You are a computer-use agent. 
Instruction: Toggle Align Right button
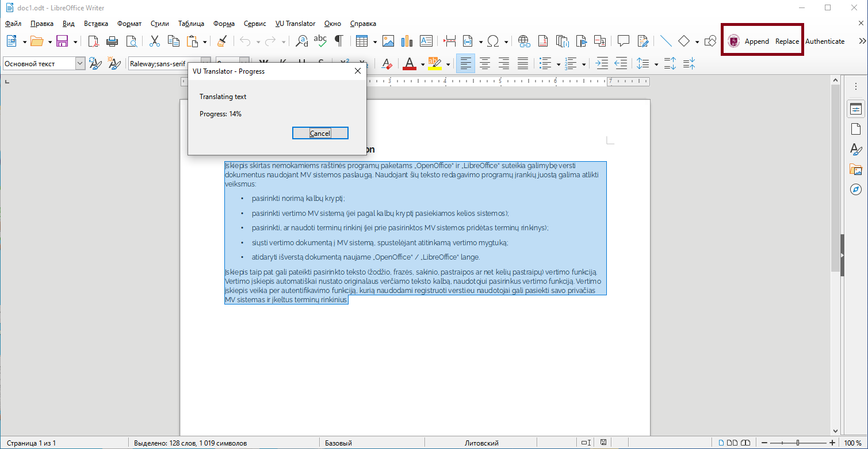coord(504,64)
